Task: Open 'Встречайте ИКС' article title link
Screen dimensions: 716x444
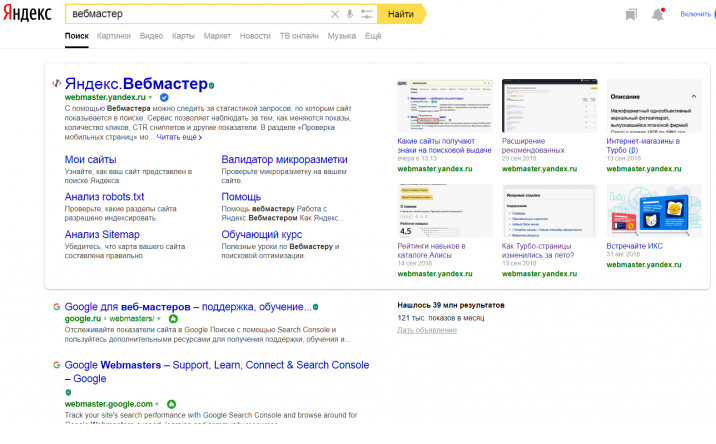Action: point(634,246)
